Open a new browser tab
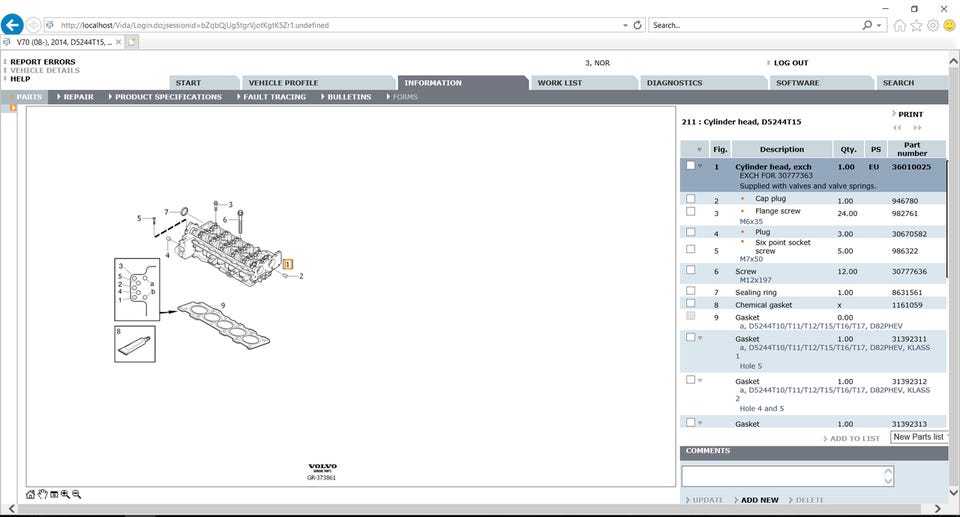This screenshot has width=960, height=517. pyautogui.click(x=132, y=42)
